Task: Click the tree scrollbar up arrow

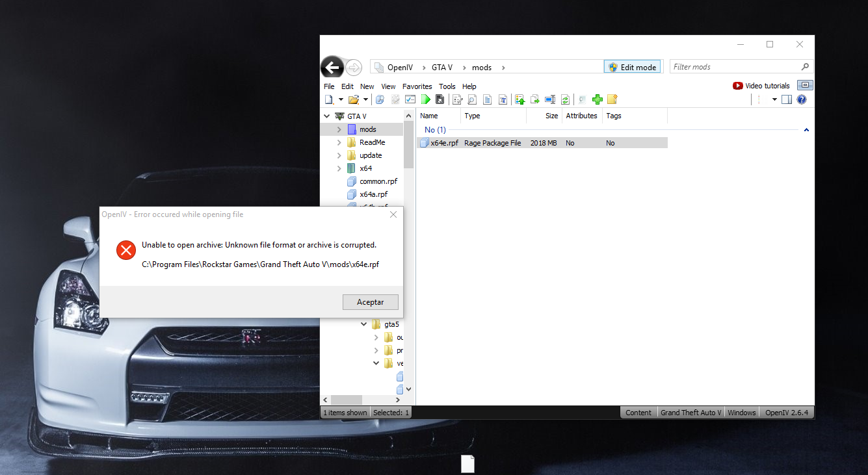Action: pos(408,116)
